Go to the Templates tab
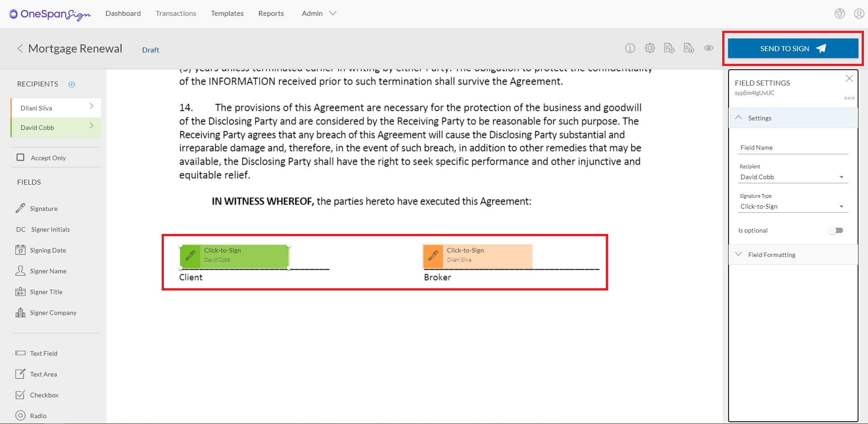868x424 pixels. [227, 14]
